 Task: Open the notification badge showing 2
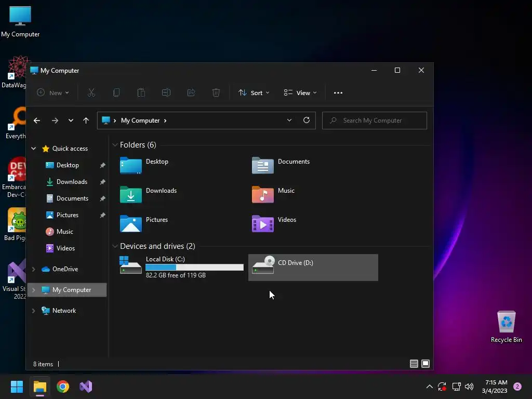517,387
